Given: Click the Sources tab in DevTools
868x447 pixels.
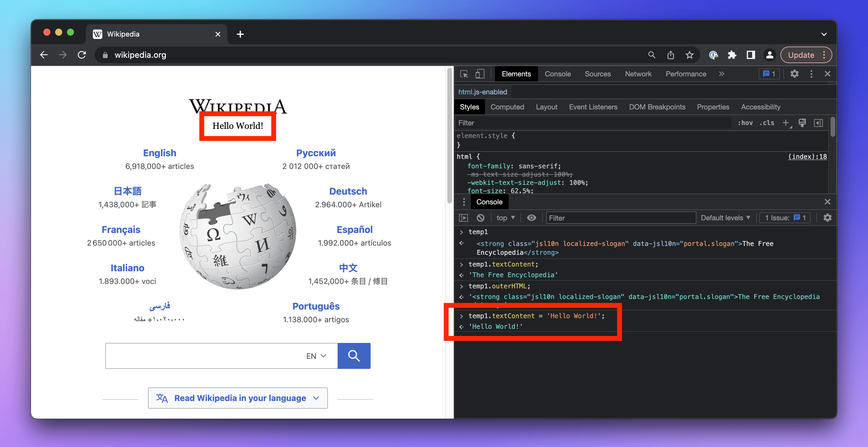Looking at the screenshot, I should tap(597, 73).
